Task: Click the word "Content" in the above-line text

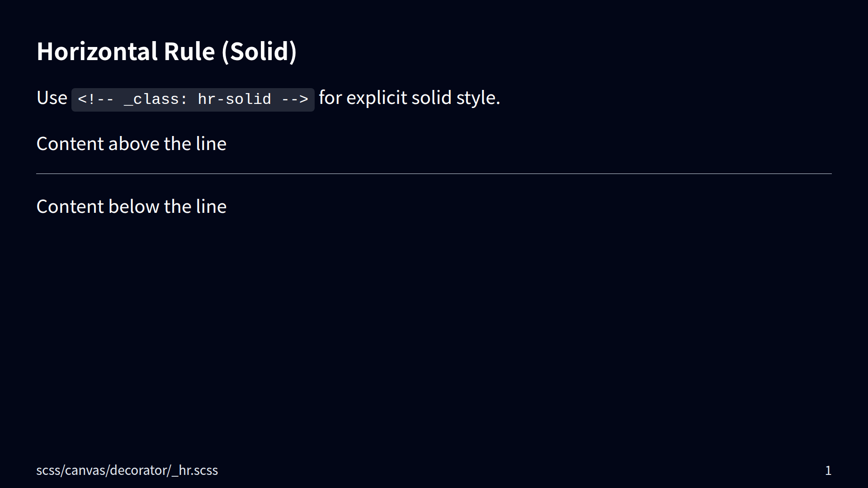Action: point(70,144)
